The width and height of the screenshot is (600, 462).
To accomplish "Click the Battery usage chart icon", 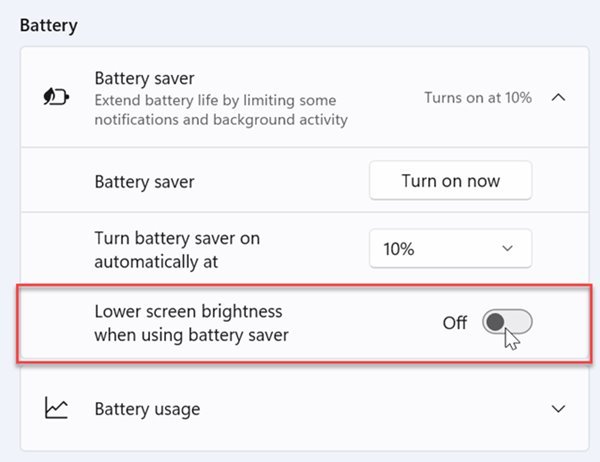I will coord(56,408).
